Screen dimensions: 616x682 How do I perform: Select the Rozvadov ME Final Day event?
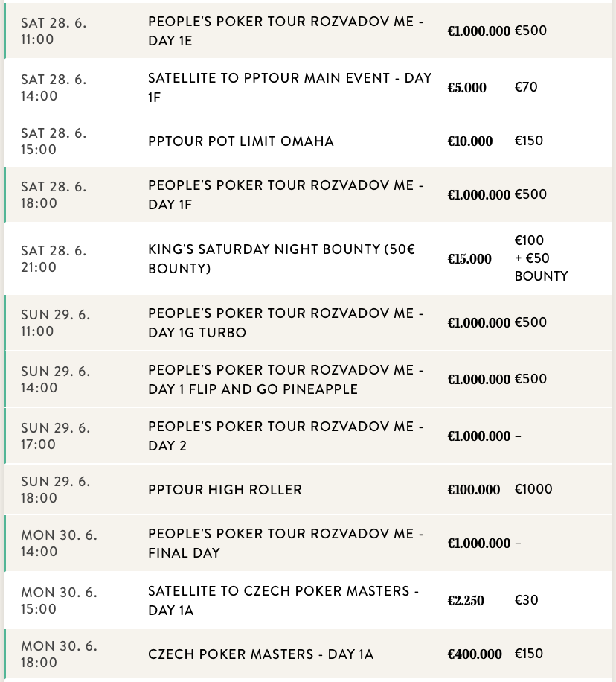pos(286,544)
